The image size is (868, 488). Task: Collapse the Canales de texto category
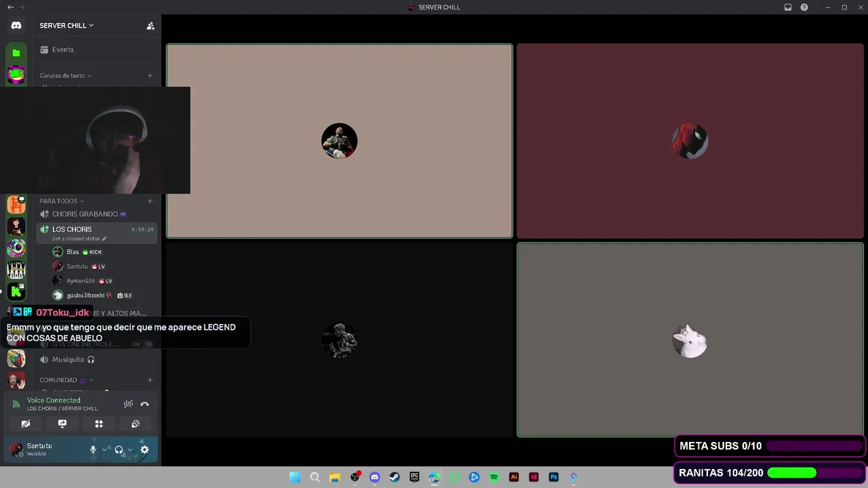pos(65,76)
